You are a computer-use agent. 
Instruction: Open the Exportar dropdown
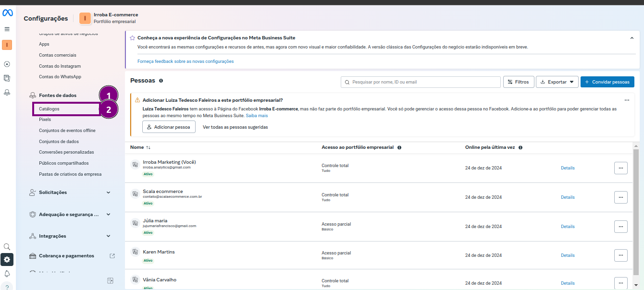click(557, 82)
